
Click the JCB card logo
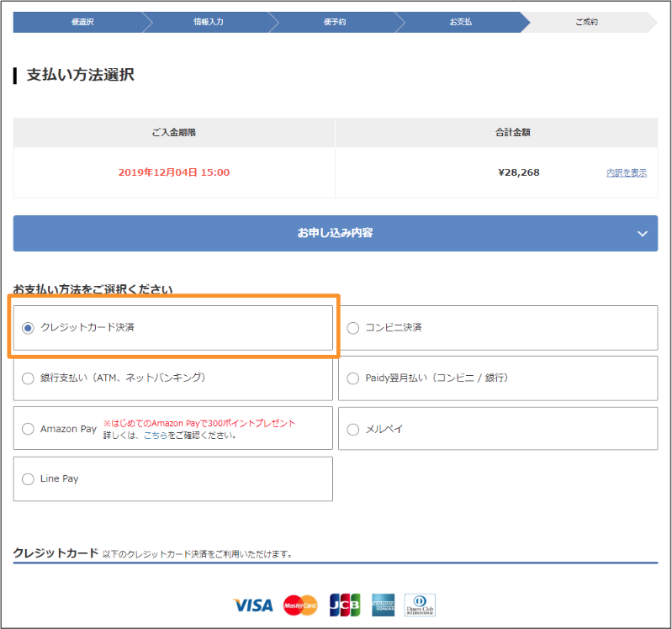coord(344,605)
